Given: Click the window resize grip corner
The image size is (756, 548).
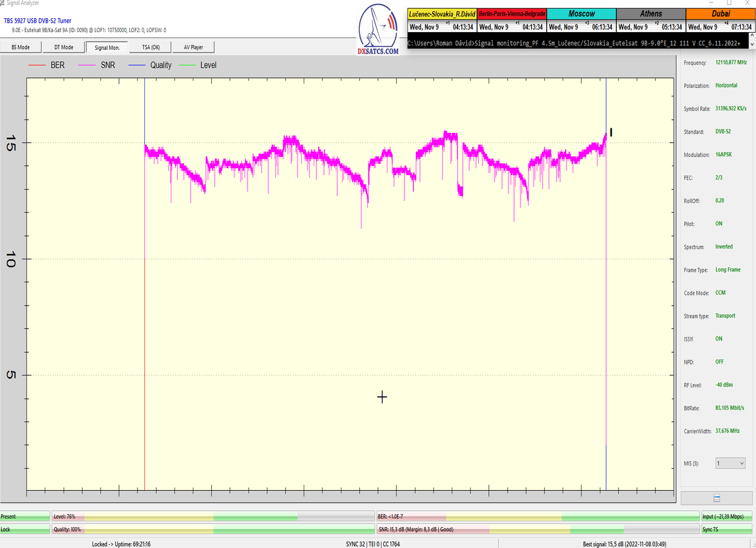Looking at the screenshot, I should click(752, 544).
